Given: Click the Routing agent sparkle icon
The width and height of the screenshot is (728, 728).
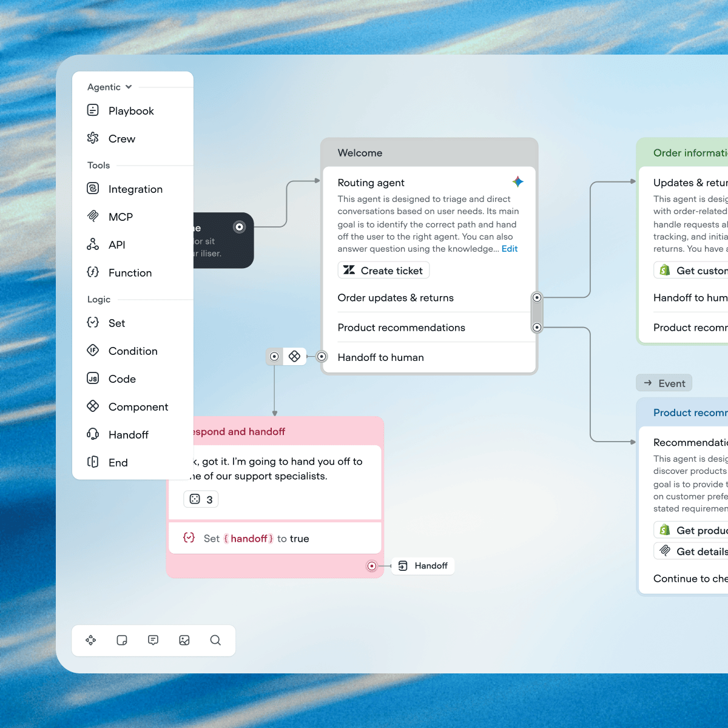Looking at the screenshot, I should (518, 181).
